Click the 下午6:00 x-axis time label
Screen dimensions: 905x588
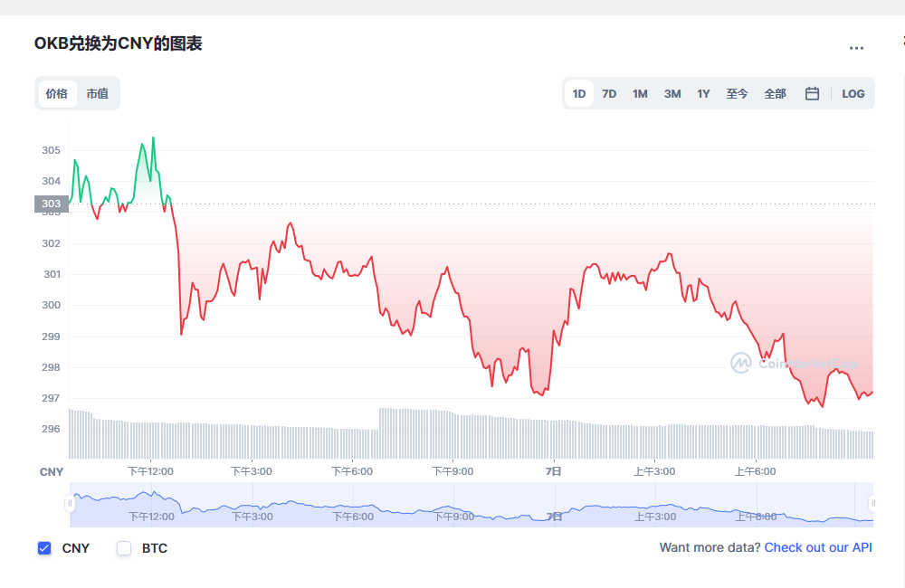tap(352, 471)
